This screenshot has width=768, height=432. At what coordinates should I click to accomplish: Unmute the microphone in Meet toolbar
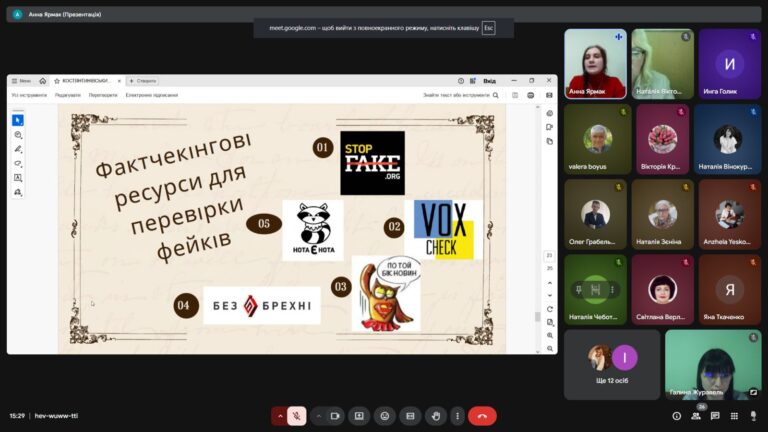coord(296,416)
